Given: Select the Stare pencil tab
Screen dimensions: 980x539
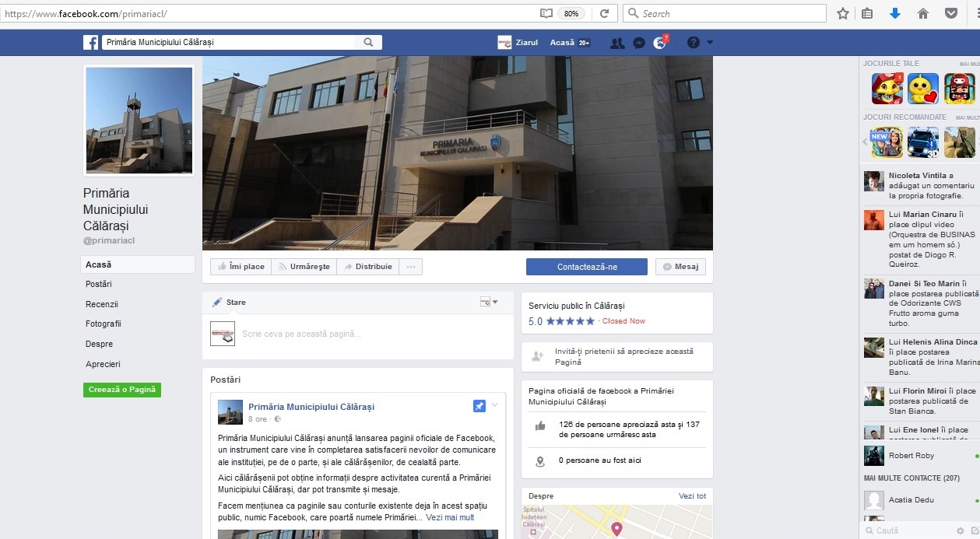Looking at the screenshot, I should (230, 302).
